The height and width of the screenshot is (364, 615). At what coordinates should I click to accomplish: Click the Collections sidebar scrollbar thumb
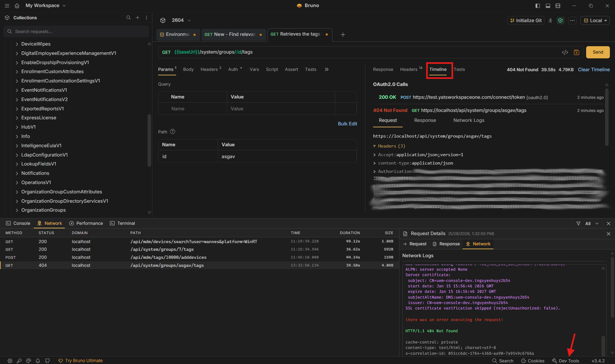[149, 140]
